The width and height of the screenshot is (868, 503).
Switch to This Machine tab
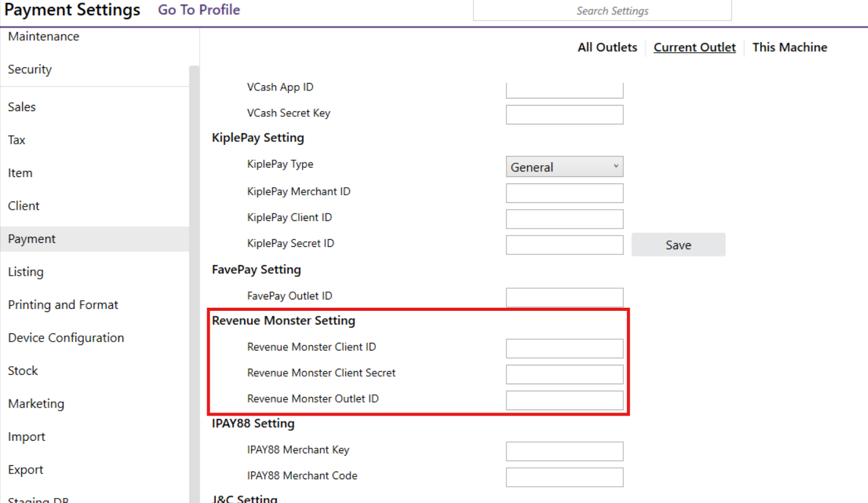pyautogui.click(x=790, y=47)
